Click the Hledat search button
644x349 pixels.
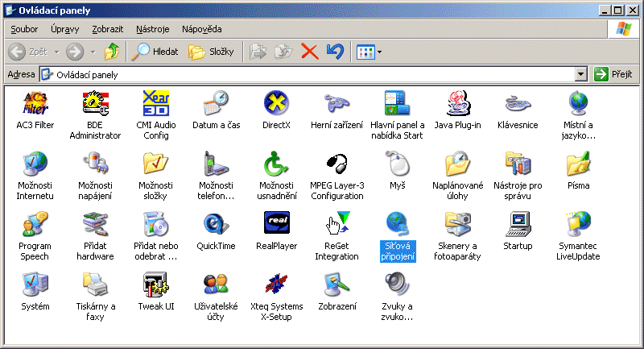155,52
